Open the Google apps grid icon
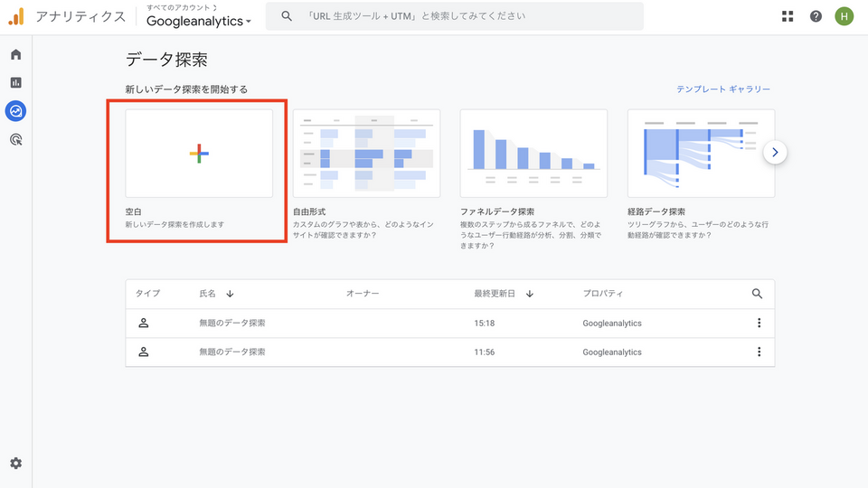868x488 pixels. pyautogui.click(x=788, y=16)
